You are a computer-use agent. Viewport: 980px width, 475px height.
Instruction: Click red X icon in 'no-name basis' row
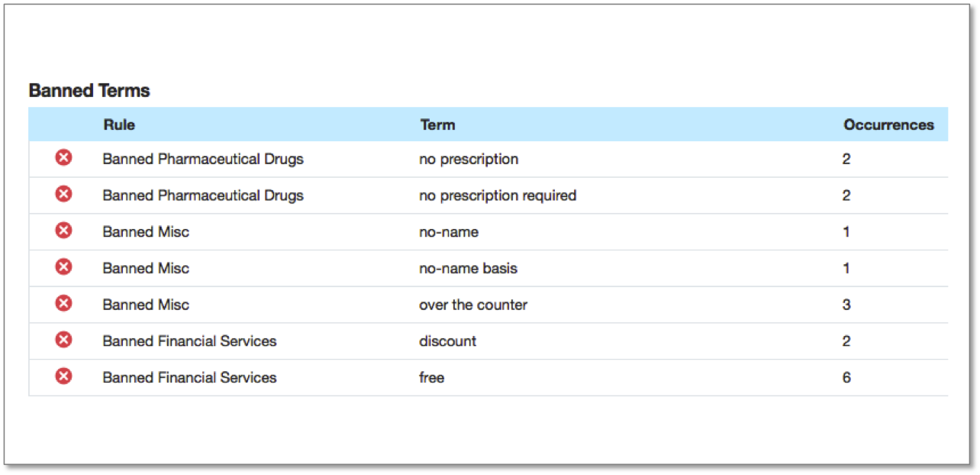tap(64, 267)
